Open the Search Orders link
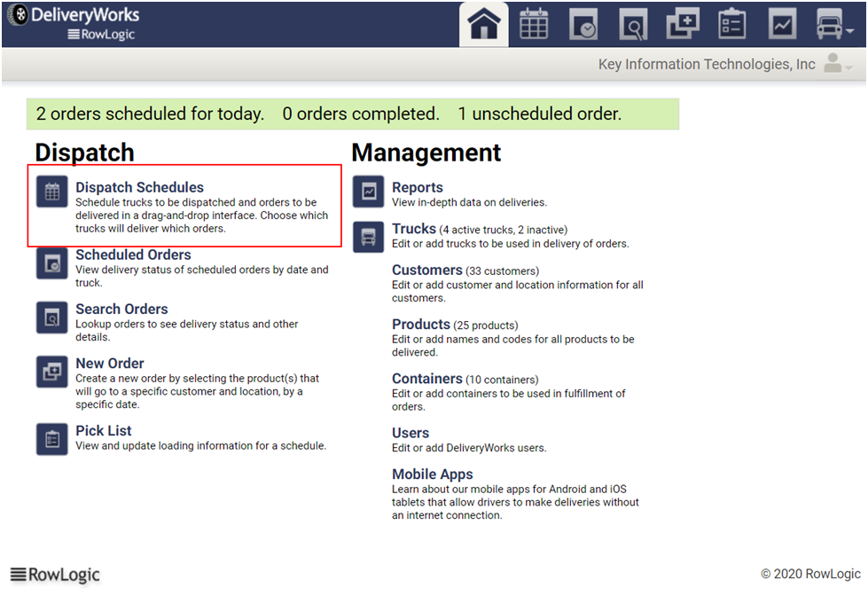The image size is (868, 596). click(x=121, y=309)
